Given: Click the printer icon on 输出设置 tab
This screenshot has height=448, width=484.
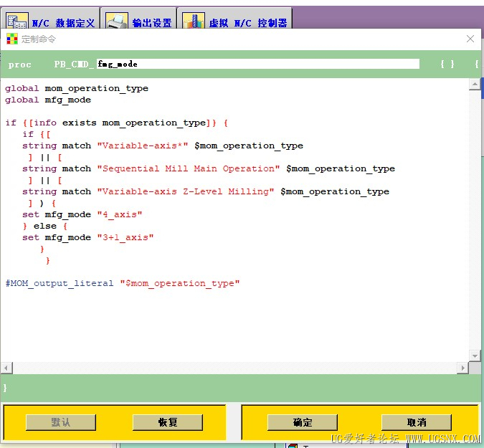Looking at the screenshot, I should (x=117, y=22).
